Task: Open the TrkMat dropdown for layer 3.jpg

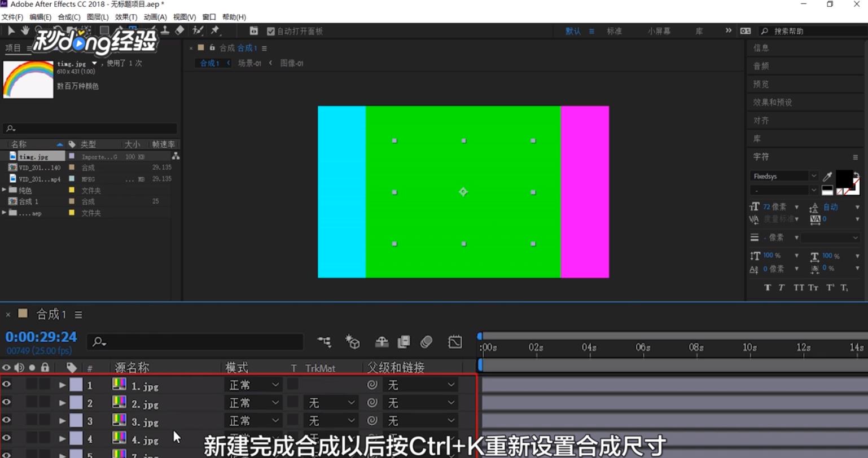Action: [x=331, y=420]
